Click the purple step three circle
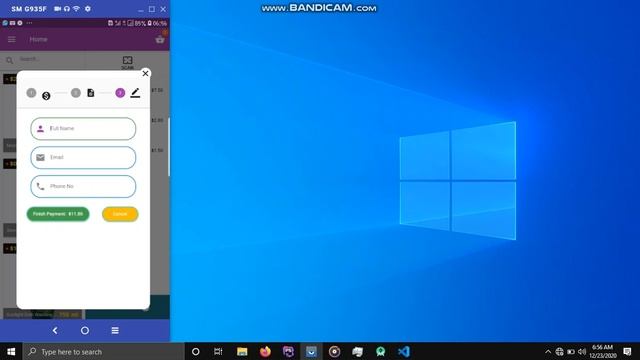 120,93
